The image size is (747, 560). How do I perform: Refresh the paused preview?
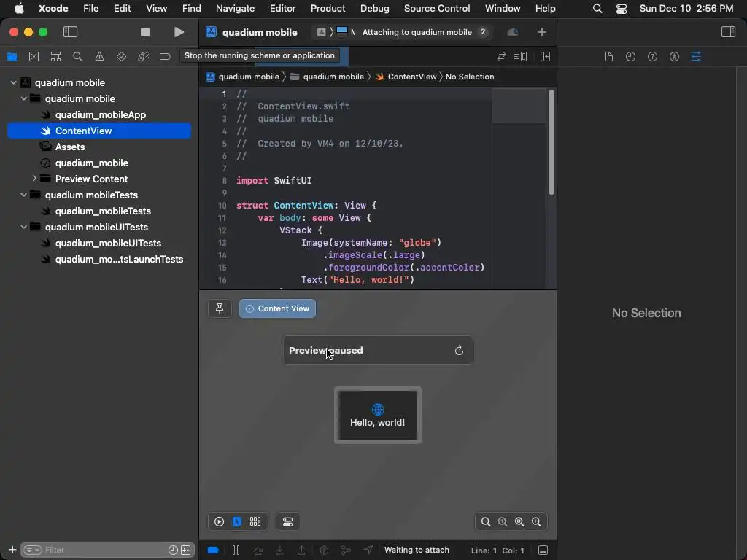(459, 351)
